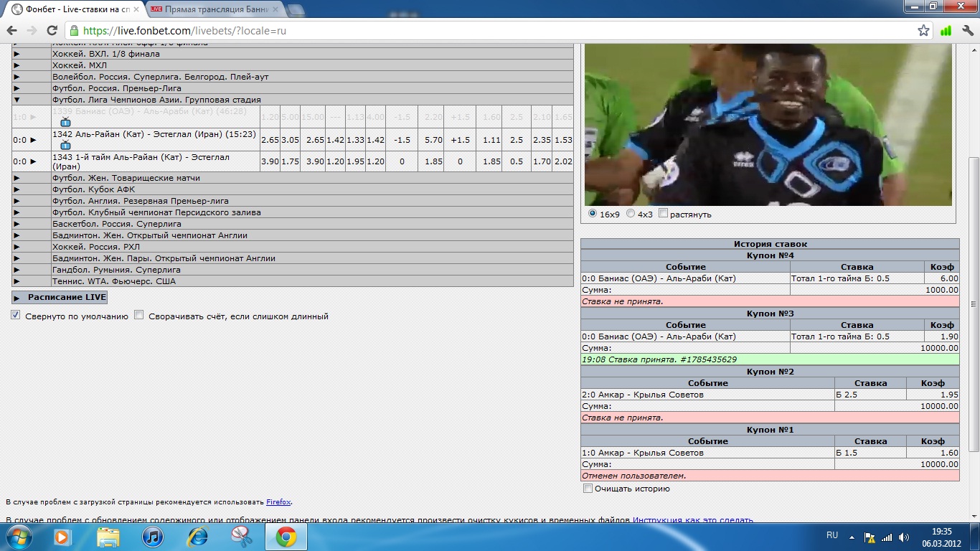
Task: Click the browser Forward arrow
Action: pyautogui.click(x=32, y=31)
